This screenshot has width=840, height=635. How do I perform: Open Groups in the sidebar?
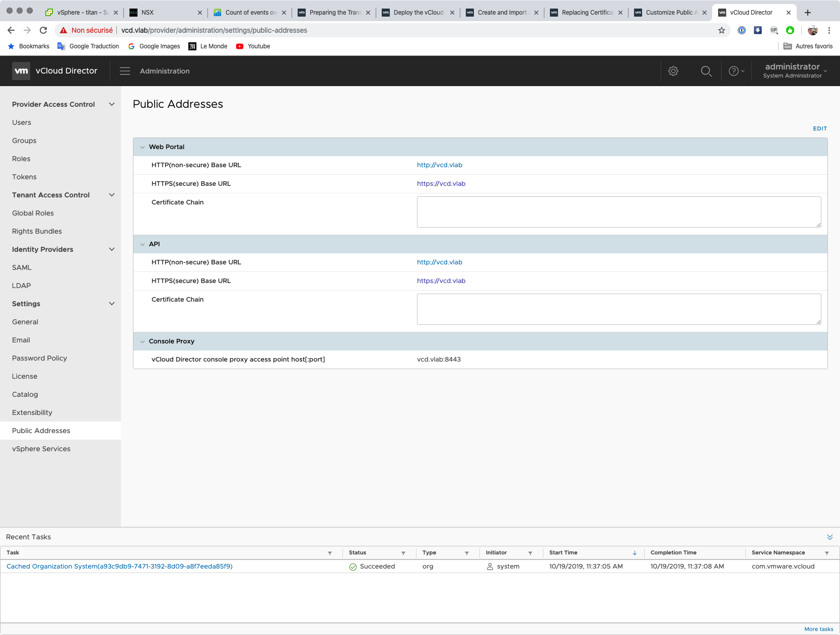(24, 140)
